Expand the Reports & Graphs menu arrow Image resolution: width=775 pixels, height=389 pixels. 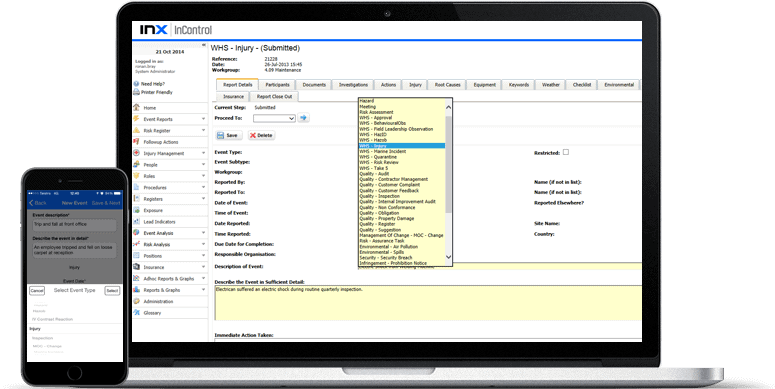click(204, 290)
